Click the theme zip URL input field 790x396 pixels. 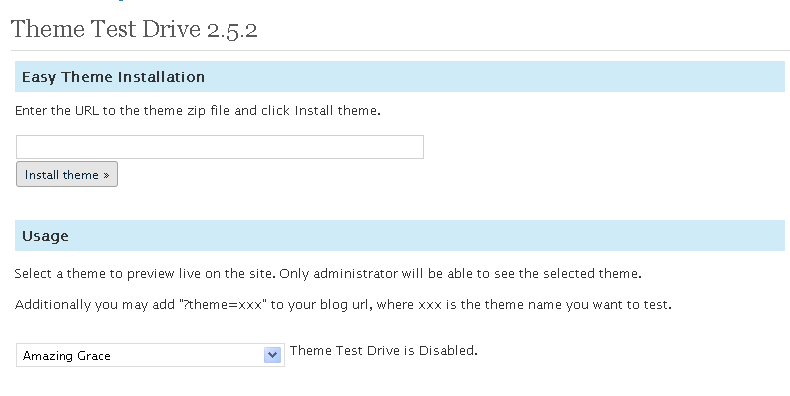220,147
